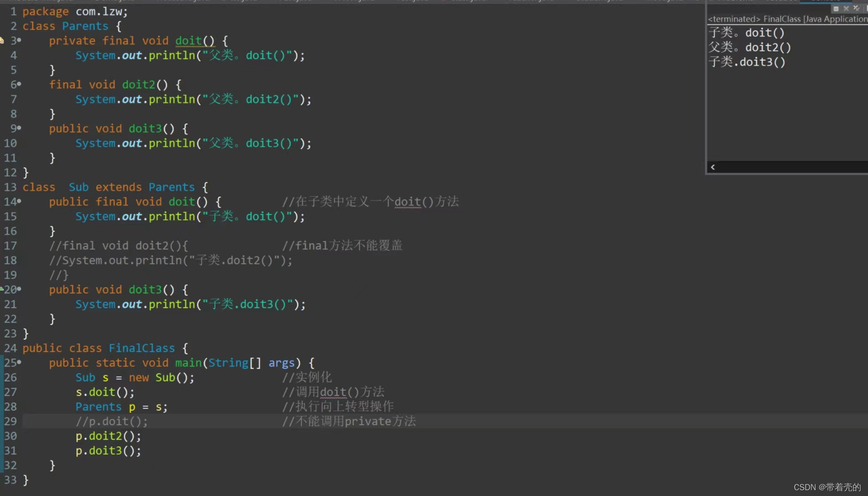This screenshot has width=868, height=496.
Task: Collapse Sub doit3() method fold at line 20
Action: click(x=19, y=289)
